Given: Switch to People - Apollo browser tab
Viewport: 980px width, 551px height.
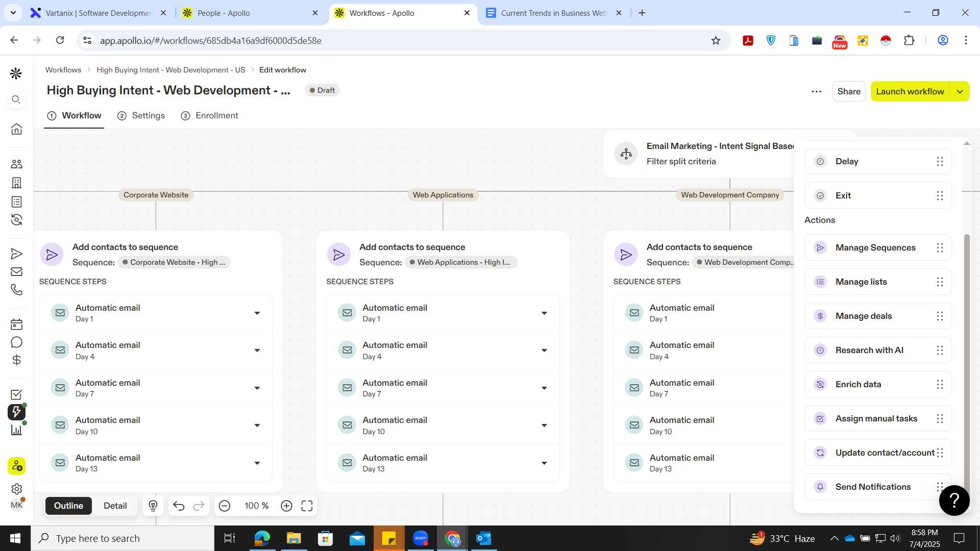Looking at the screenshot, I should (x=250, y=13).
